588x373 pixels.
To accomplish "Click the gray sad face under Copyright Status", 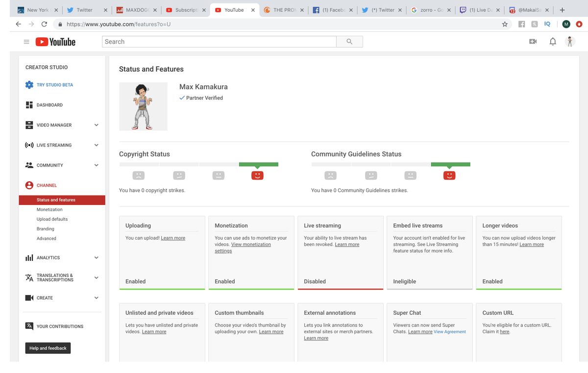I will [x=139, y=175].
